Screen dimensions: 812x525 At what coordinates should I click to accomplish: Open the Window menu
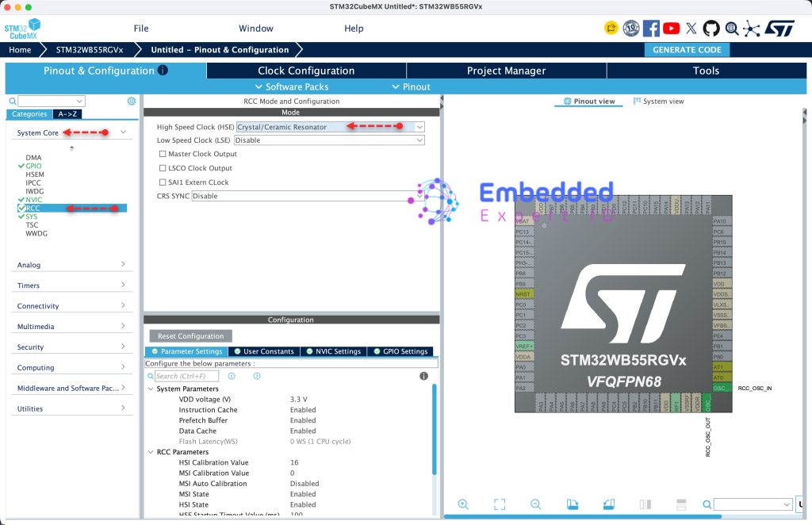pos(256,29)
